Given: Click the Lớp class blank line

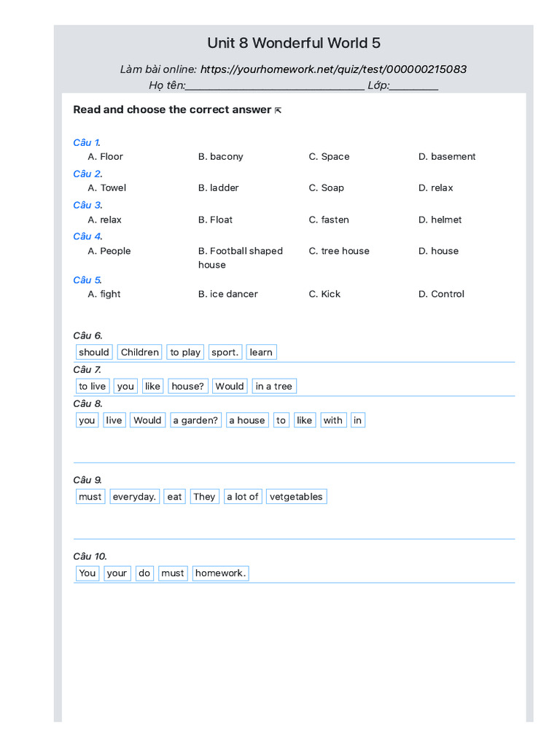Looking at the screenshot, I should [x=414, y=86].
